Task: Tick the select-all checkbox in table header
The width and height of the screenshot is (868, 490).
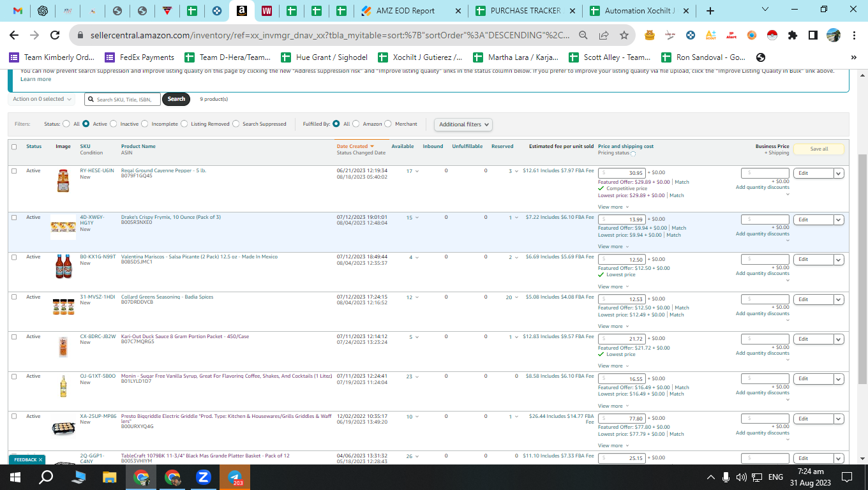Action: (14, 147)
